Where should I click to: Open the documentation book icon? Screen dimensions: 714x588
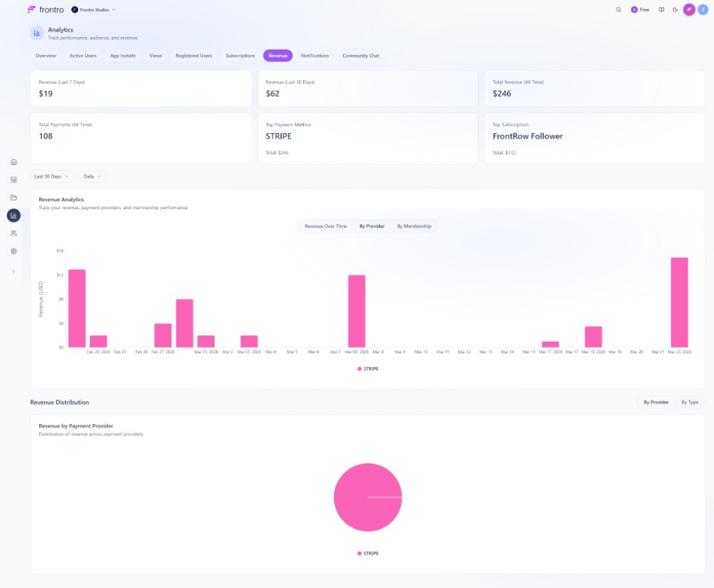[x=662, y=10]
